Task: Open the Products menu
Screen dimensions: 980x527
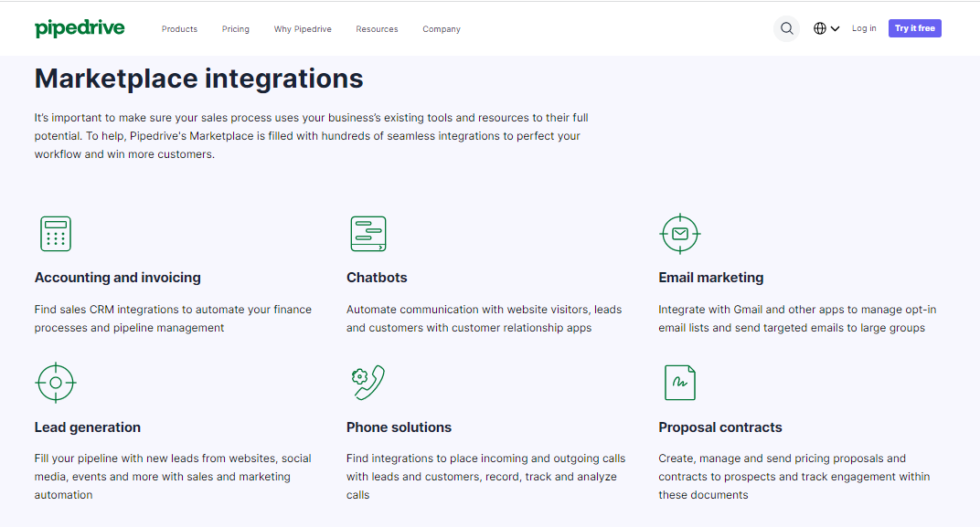Action: click(x=179, y=28)
